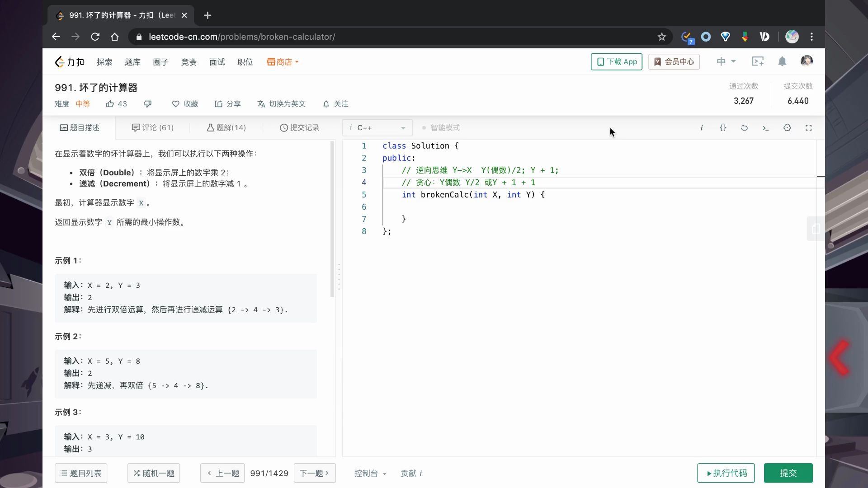Viewport: 868px width, 488px height.
Task: Open the 控制台 console expander
Action: (370, 473)
